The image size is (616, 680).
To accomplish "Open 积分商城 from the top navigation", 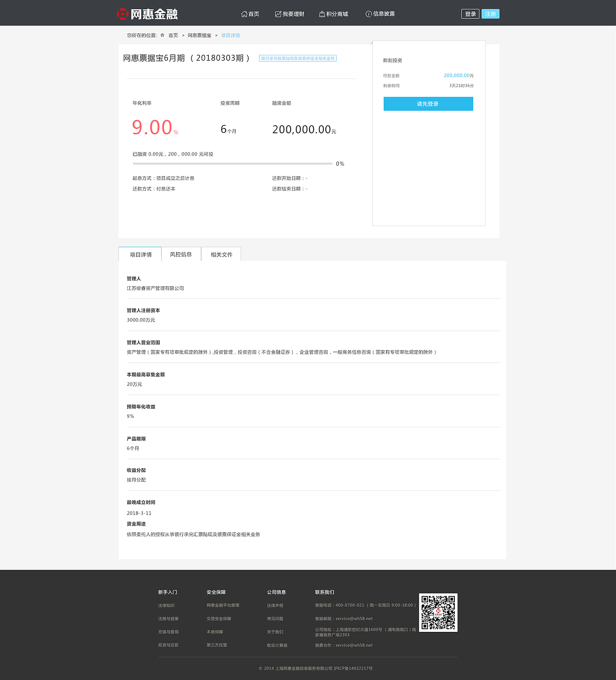I will pos(334,13).
